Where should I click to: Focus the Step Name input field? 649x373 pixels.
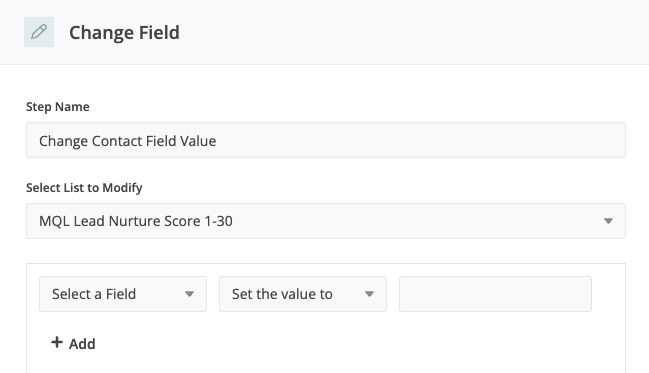[326, 140]
